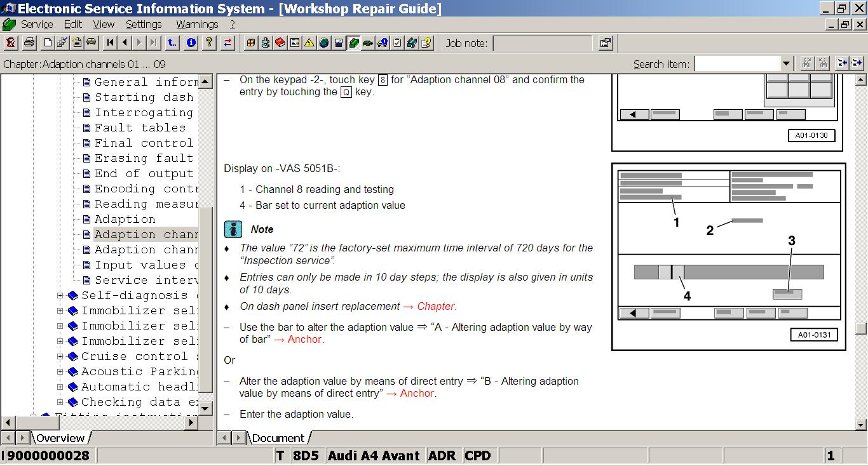This screenshot has height=466, width=868.
Task: Click inside the Search item field
Action: point(737,63)
